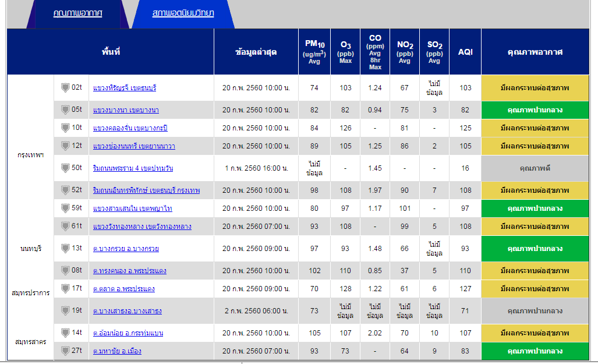Click the NO2 column header

(405, 51)
